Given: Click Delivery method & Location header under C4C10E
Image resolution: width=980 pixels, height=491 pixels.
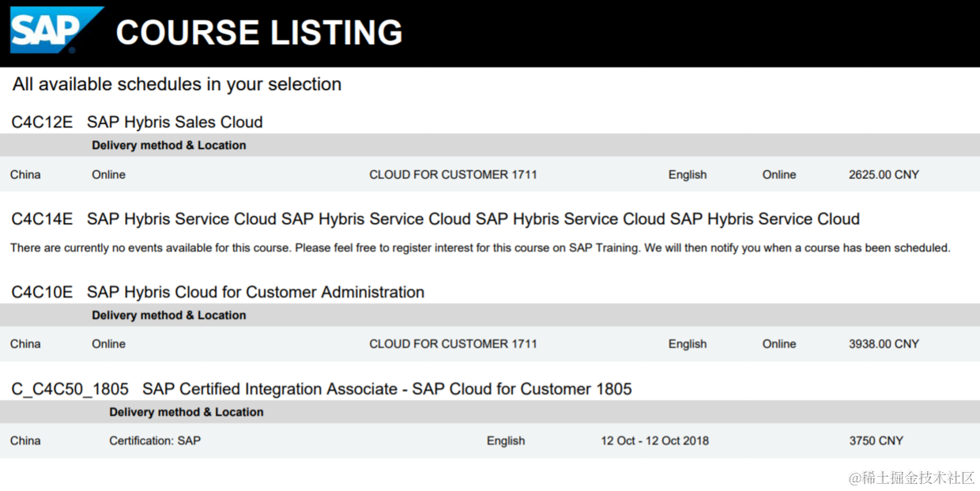Looking at the screenshot, I should 168,315.
